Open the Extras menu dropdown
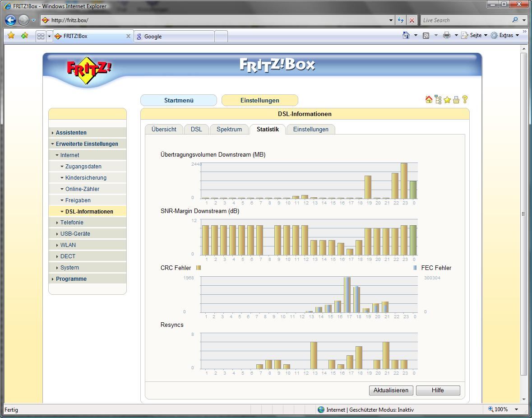532x418 pixels. click(x=517, y=35)
